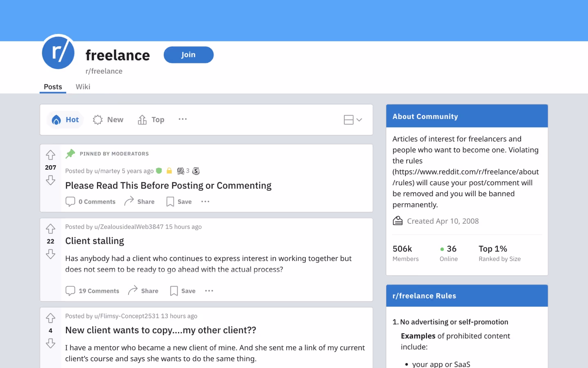The height and width of the screenshot is (368, 588).
Task: Click the cake icon beside Created date
Action: tap(398, 221)
